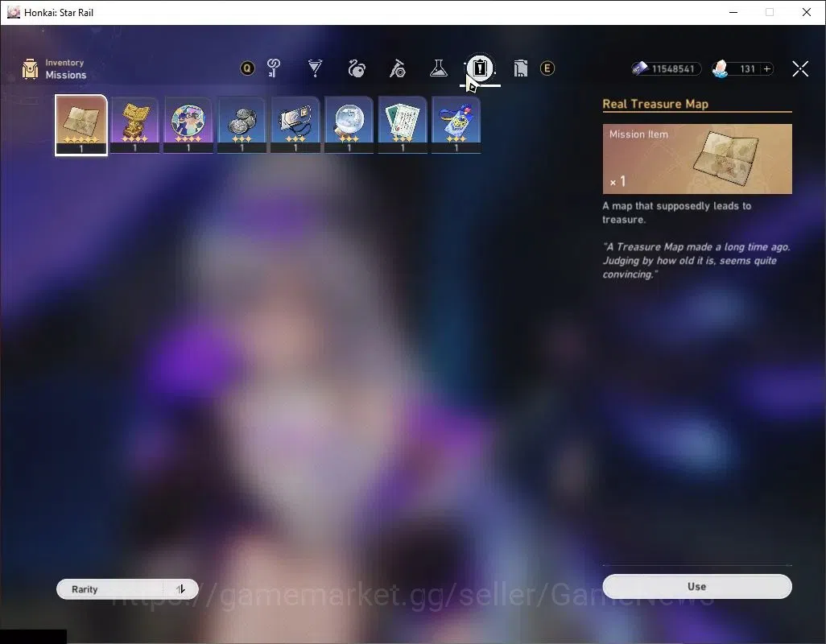
Task: Add Stellar Jade with the plus button
Action: pos(767,68)
